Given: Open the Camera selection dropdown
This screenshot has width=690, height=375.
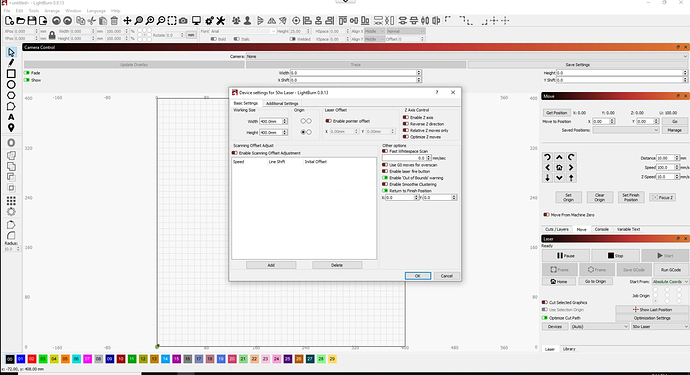Looking at the screenshot, I should coord(466,56).
